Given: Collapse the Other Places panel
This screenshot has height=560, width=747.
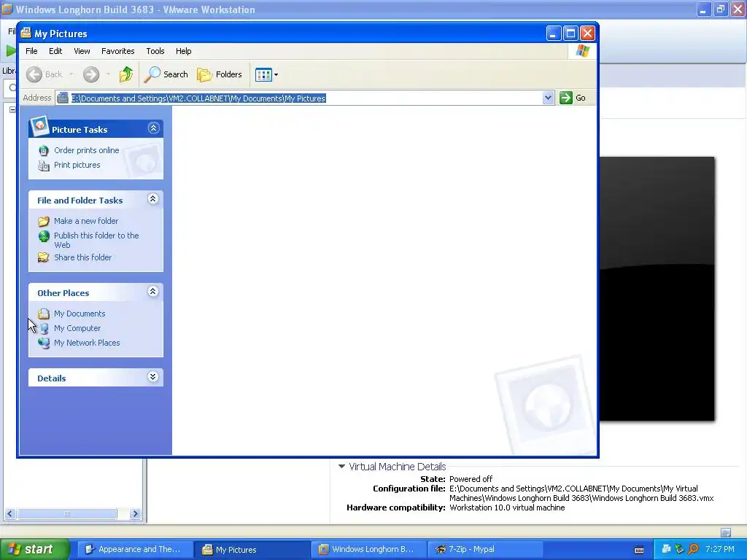Looking at the screenshot, I should [x=153, y=292].
